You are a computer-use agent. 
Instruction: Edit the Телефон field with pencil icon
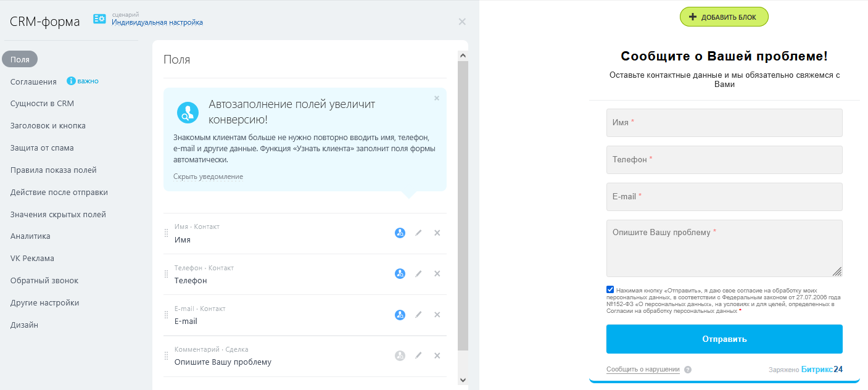pos(418,274)
